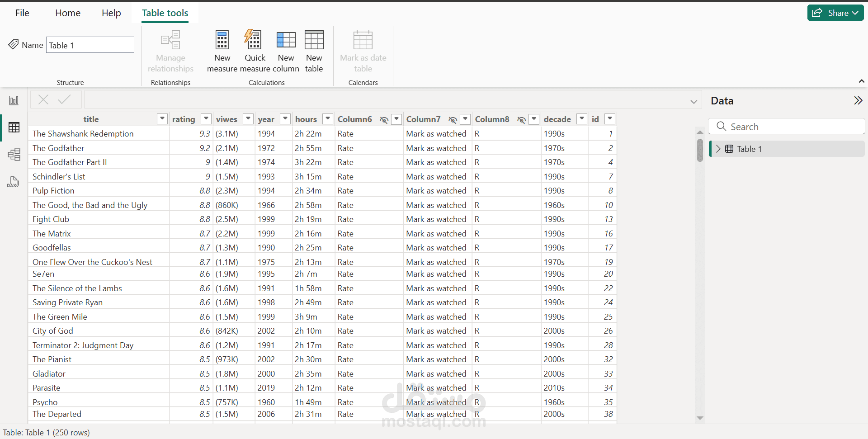
Task: Switch to Home tab
Action: point(68,13)
